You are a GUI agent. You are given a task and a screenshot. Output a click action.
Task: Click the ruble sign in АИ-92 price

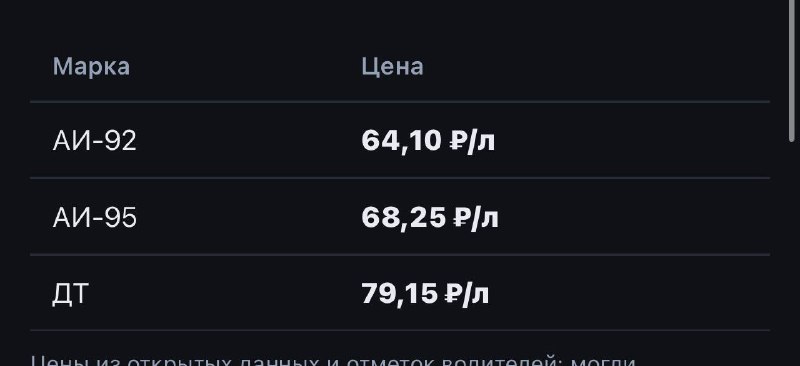point(456,141)
